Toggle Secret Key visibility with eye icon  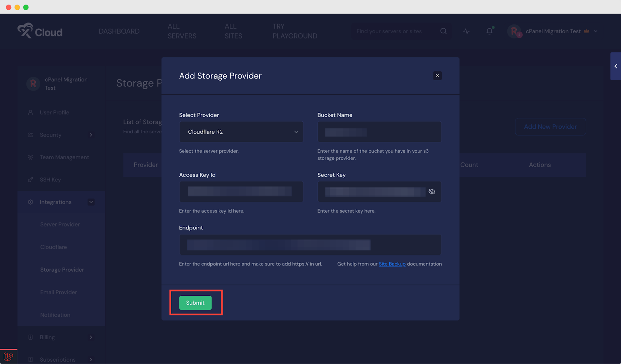[432, 191]
